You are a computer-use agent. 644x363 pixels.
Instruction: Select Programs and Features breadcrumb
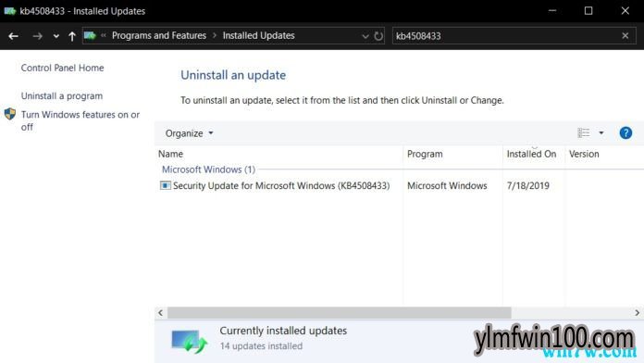pyautogui.click(x=159, y=36)
